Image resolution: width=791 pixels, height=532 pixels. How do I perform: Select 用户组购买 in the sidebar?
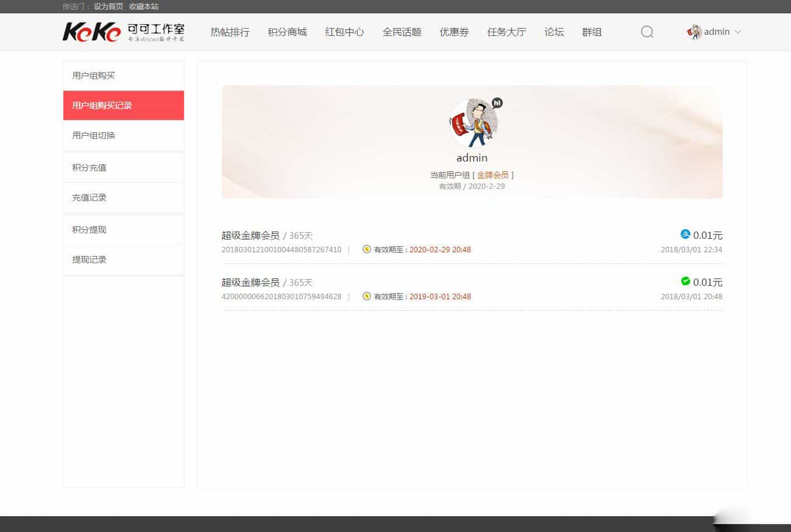(x=124, y=76)
